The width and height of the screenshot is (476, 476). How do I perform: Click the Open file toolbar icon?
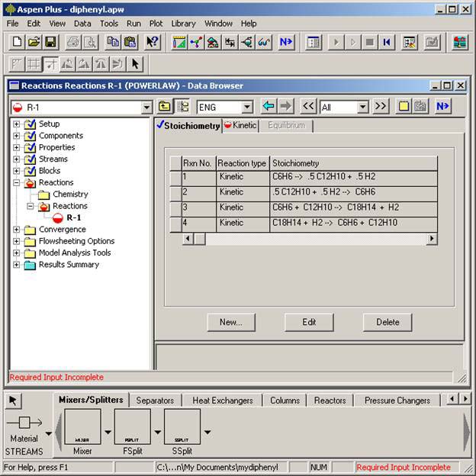click(x=34, y=42)
